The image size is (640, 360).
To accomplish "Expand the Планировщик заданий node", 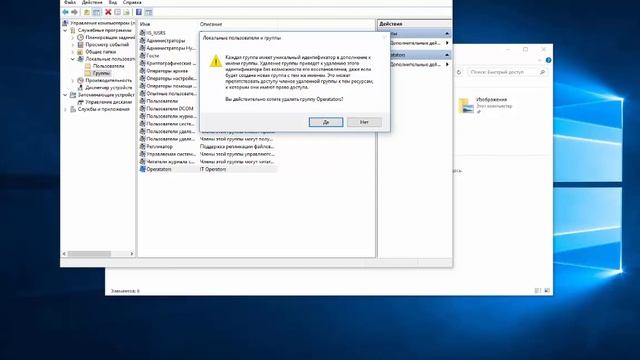I will point(73,37).
